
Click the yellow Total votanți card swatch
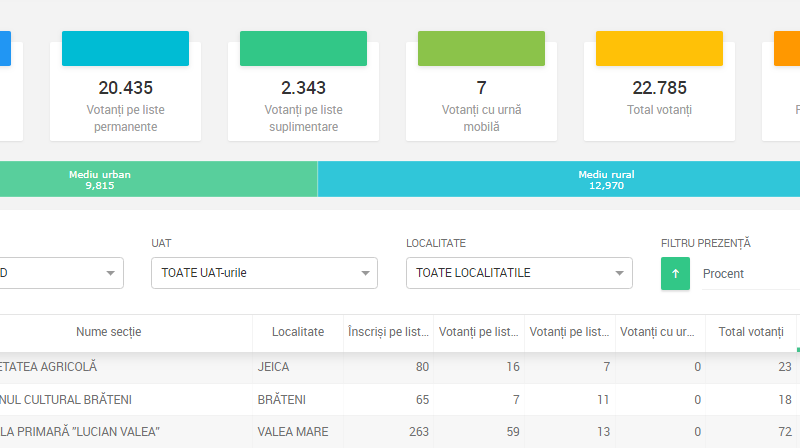point(659,49)
